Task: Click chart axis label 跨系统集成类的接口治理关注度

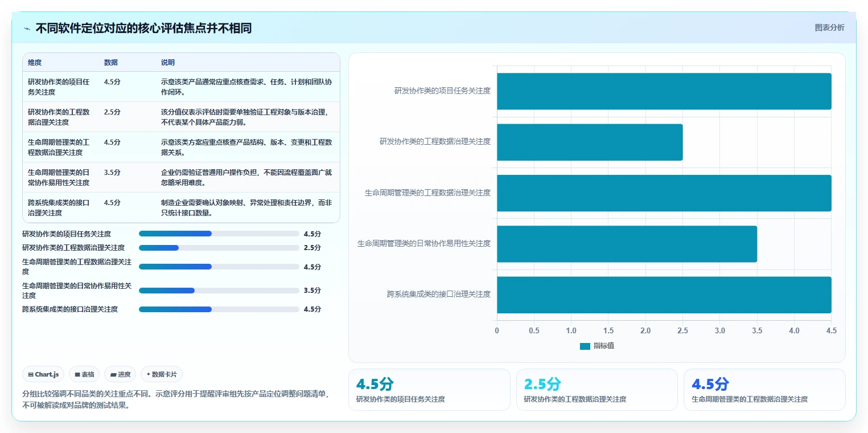Action: coord(439,294)
